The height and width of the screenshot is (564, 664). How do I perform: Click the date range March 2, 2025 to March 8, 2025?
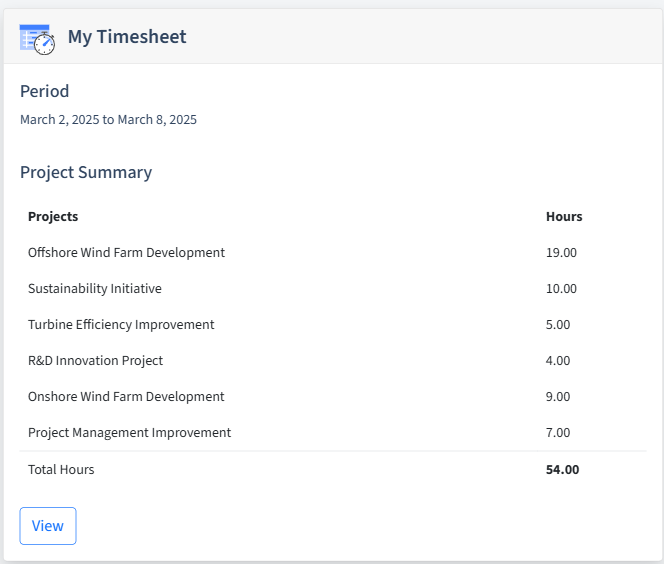[x=108, y=120]
